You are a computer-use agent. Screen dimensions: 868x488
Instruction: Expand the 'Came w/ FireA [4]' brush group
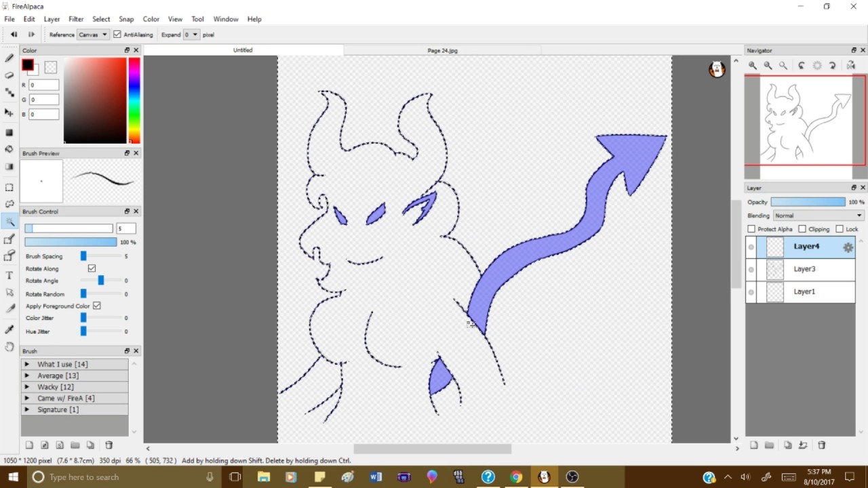[27, 398]
